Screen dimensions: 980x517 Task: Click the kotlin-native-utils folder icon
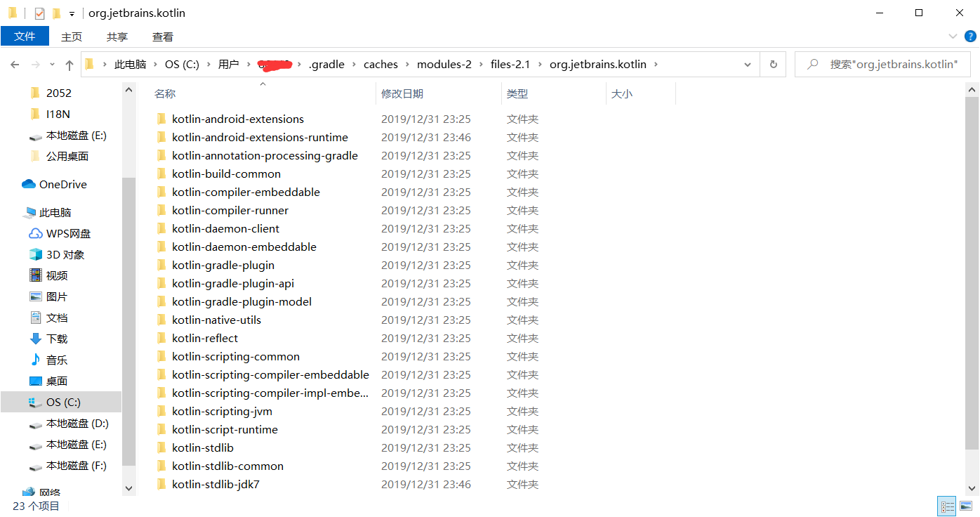161,320
